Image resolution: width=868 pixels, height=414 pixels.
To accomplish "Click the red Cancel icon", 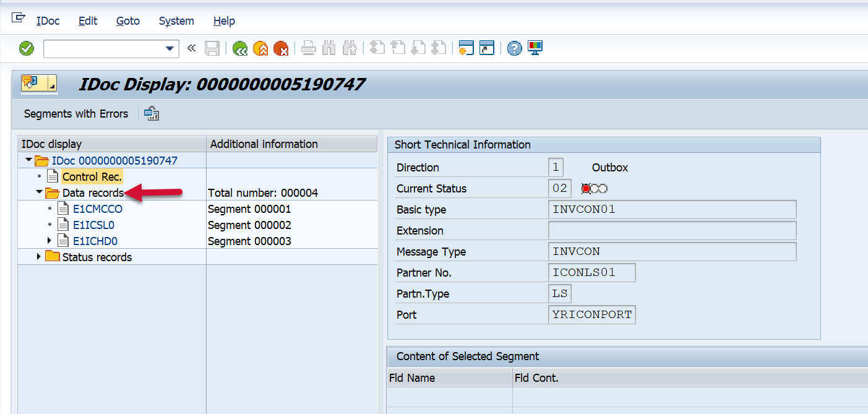I will [x=281, y=48].
